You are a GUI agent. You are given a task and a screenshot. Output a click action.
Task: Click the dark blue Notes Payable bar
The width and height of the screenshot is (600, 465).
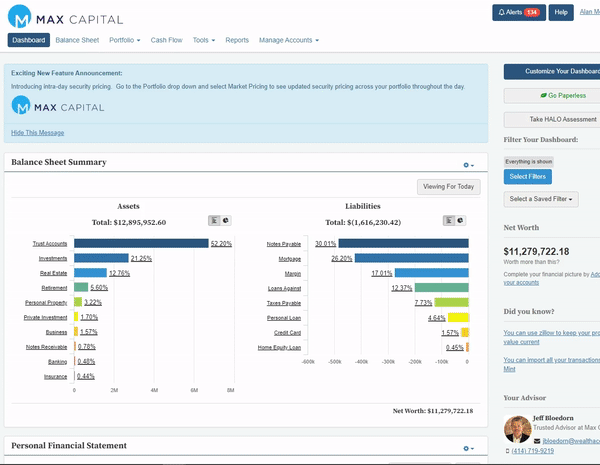coord(403,243)
